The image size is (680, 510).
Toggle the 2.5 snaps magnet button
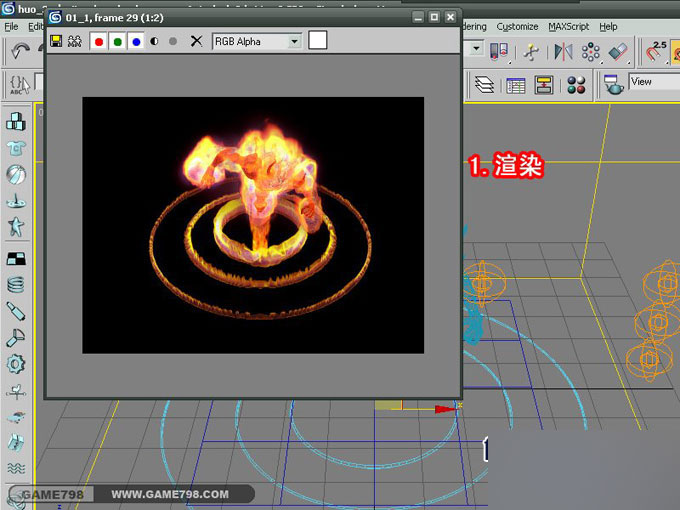[657, 50]
